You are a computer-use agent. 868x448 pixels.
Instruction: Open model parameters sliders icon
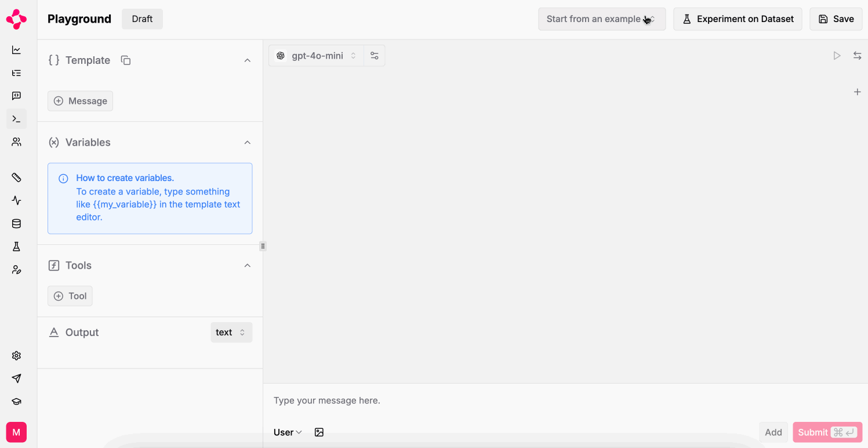click(x=375, y=56)
